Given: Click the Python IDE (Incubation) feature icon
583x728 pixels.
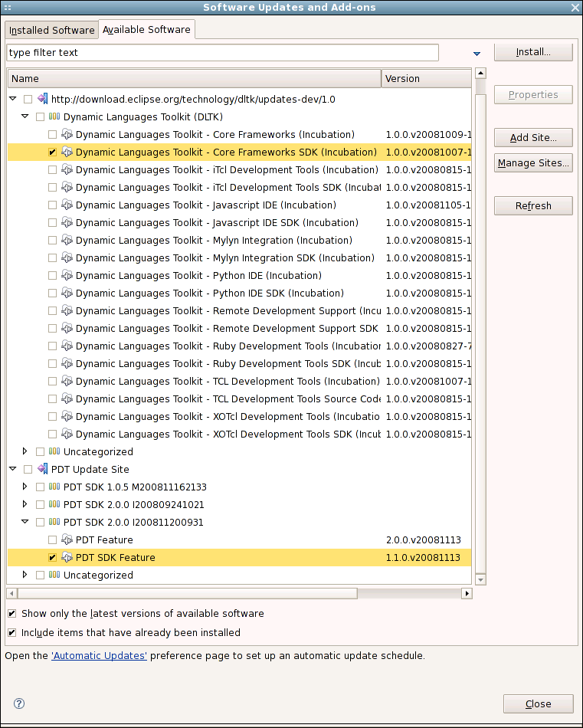Looking at the screenshot, I should (67, 275).
